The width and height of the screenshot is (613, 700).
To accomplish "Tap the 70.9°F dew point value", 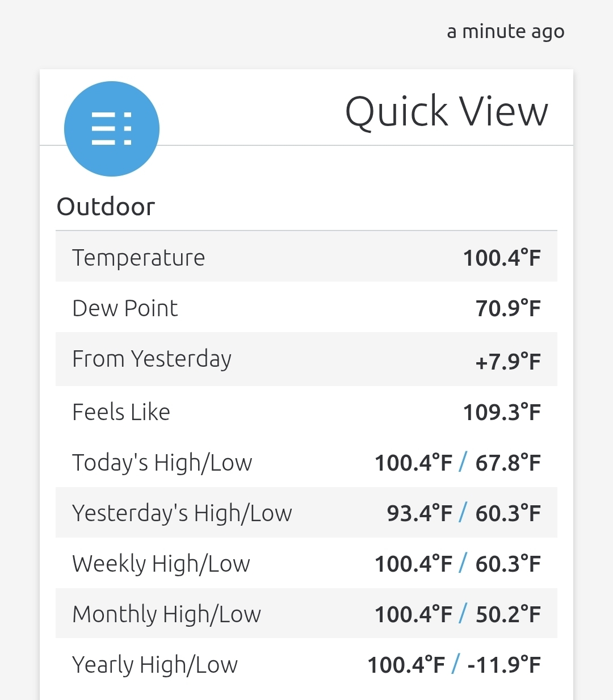I will coord(508,308).
